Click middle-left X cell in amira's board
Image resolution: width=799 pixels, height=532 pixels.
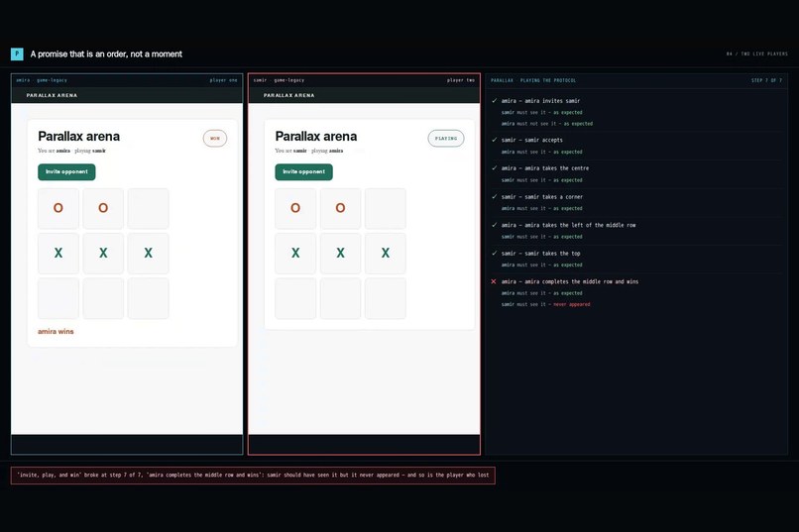(58, 253)
